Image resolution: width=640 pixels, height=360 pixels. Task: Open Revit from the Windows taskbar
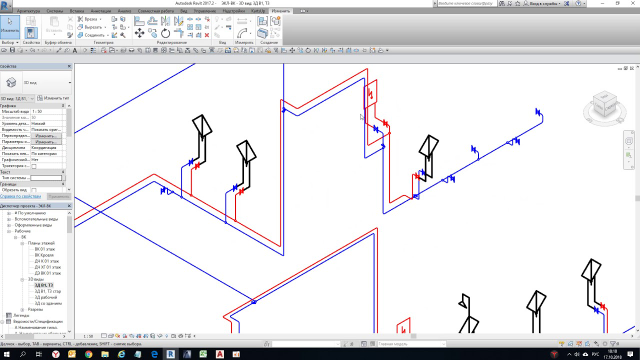coord(171,354)
